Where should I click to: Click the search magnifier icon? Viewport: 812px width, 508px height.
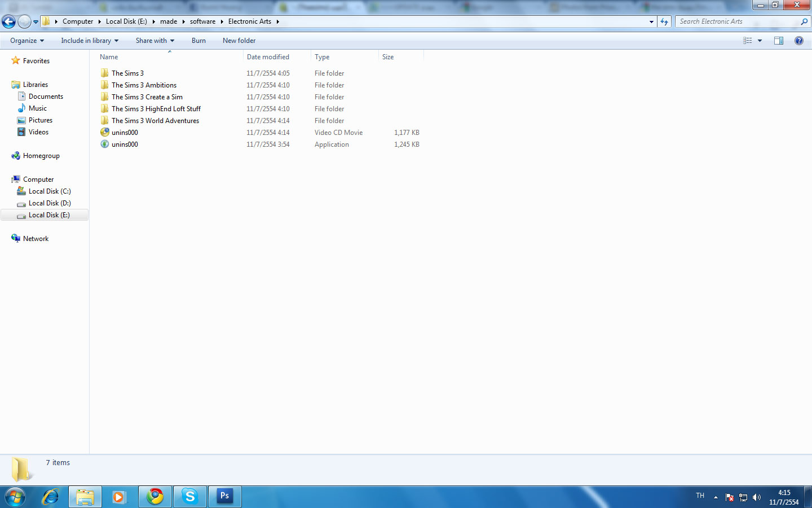tap(804, 21)
